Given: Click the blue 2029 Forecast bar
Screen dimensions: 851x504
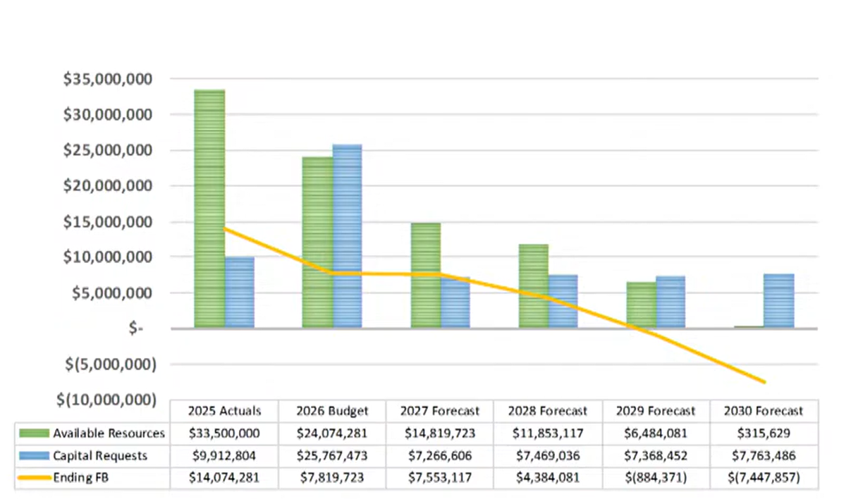Looking at the screenshot, I should 671,302.
